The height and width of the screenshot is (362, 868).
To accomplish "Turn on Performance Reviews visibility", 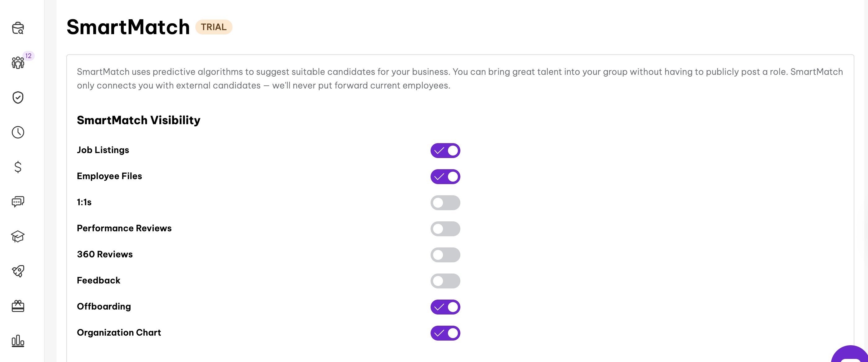I will (x=445, y=229).
